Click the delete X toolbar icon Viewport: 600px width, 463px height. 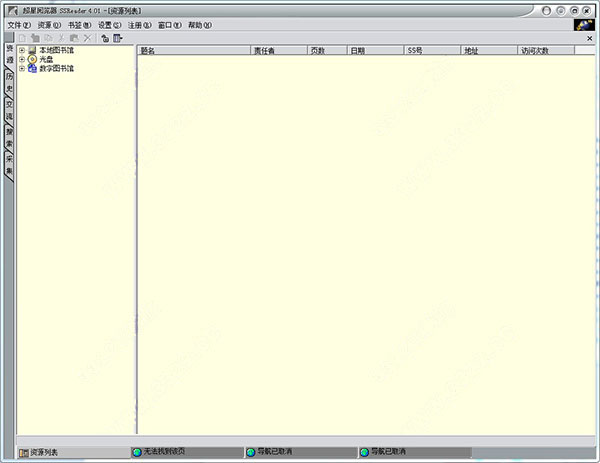88,38
